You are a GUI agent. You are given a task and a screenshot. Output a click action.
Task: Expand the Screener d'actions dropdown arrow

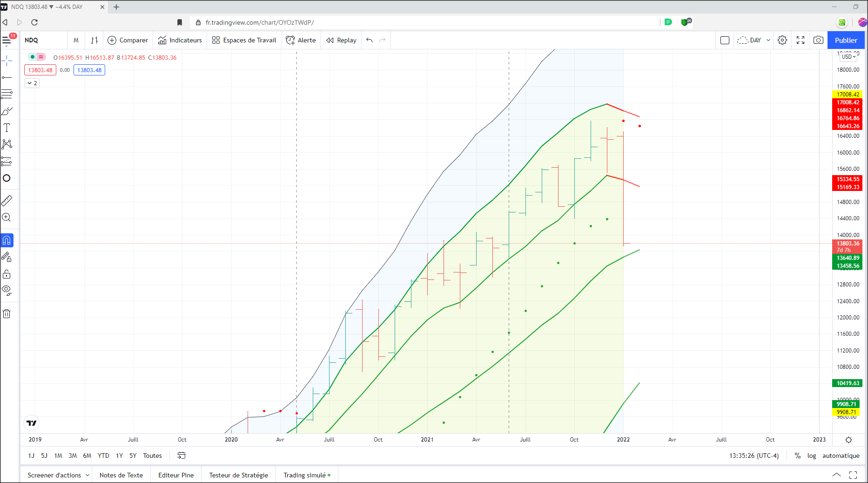pos(87,475)
